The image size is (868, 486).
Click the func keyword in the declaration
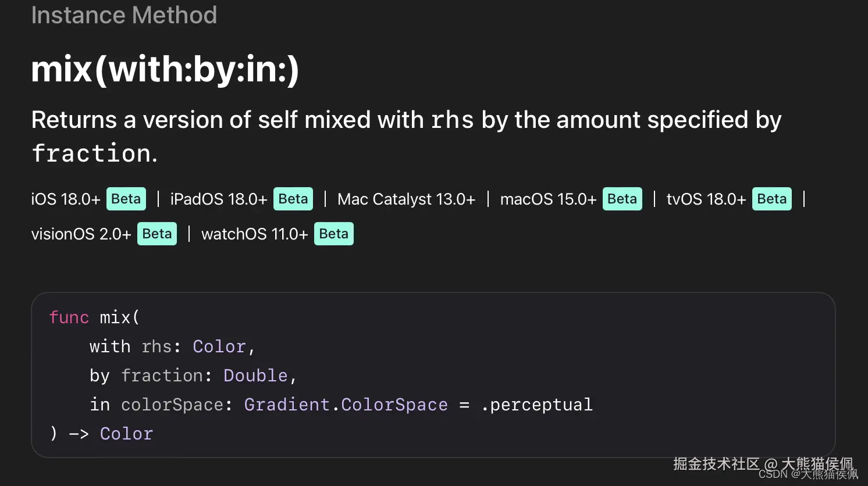point(69,317)
